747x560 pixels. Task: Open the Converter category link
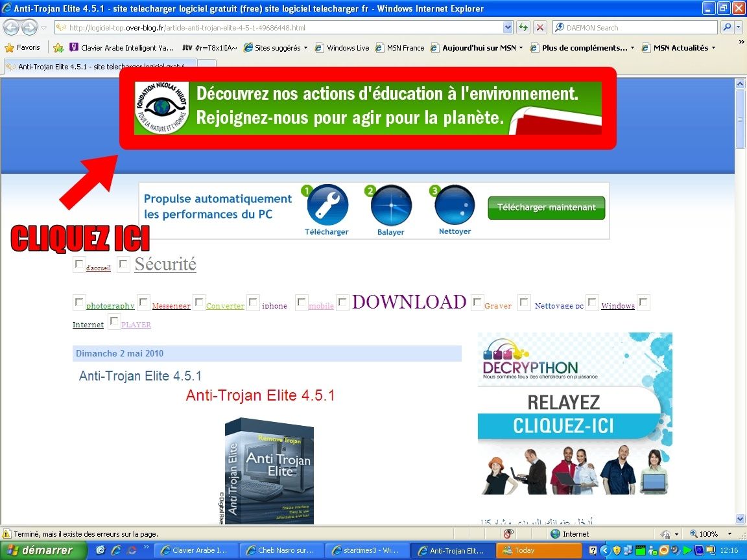[225, 306]
